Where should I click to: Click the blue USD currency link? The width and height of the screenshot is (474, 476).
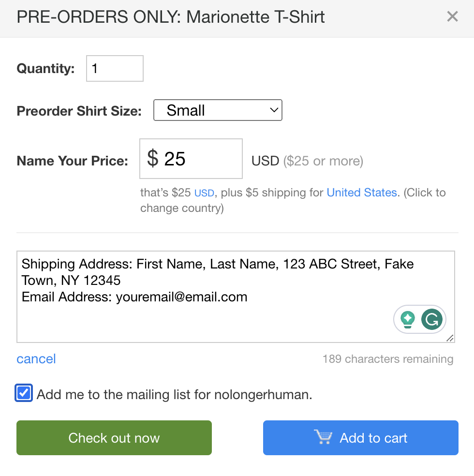204,193
